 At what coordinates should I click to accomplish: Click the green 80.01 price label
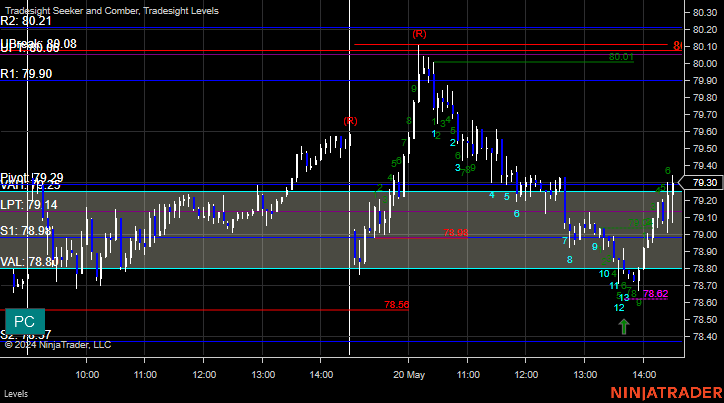point(621,57)
